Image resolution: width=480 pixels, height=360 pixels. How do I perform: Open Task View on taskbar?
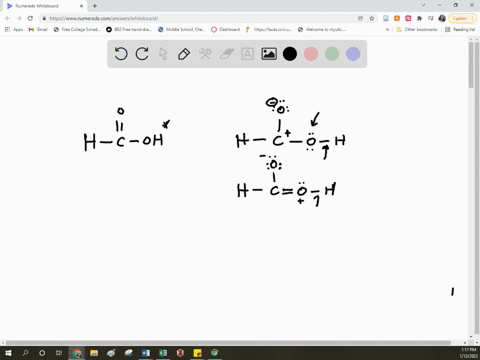pyautogui.click(x=59, y=353)
